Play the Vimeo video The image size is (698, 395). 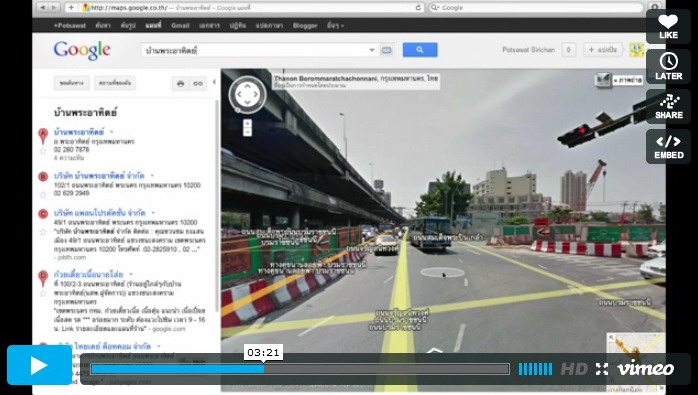pos(39,365)
